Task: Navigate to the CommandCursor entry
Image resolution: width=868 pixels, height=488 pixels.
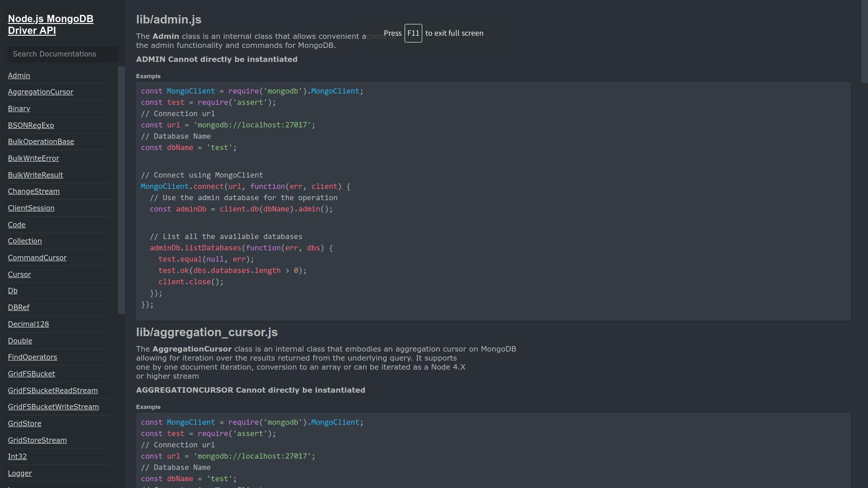Action: pyautogui.click(x=37, y=258)
